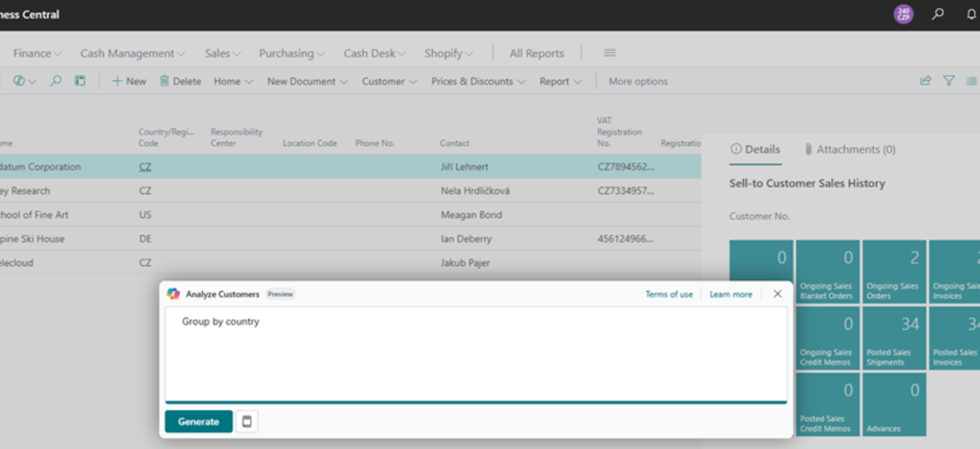Click the Group by country text box

tap(476, 353)
